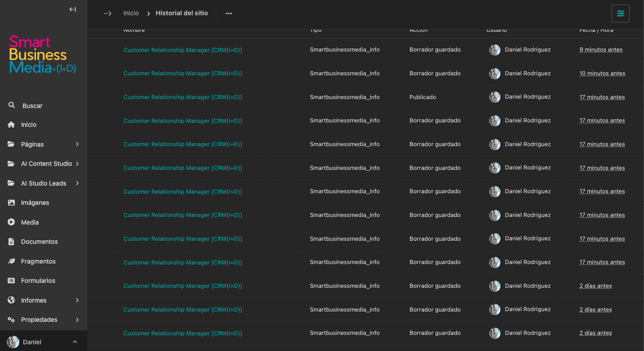
Task: Open the CRM page link saved 9 minutos antes
Action: point(183,50)
